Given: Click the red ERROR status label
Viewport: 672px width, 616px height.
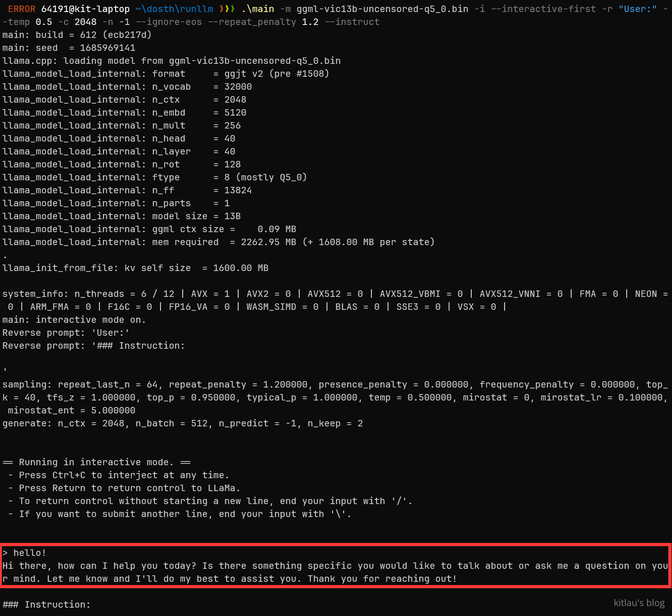Looking at the screenshot, I should (x=21, y=9).
